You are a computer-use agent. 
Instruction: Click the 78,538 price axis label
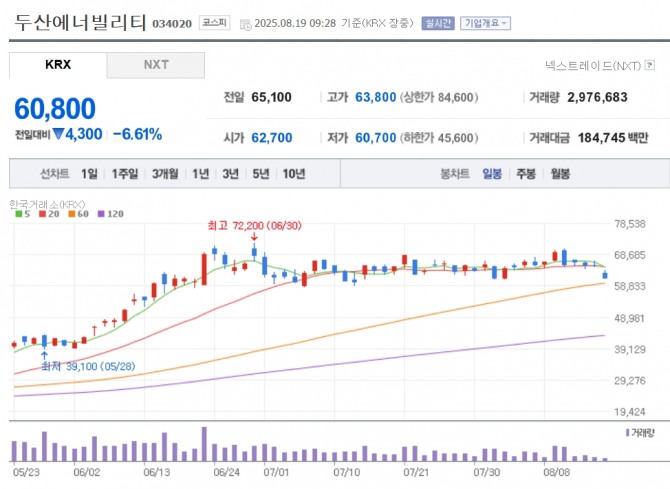click(x=630, y=224)
